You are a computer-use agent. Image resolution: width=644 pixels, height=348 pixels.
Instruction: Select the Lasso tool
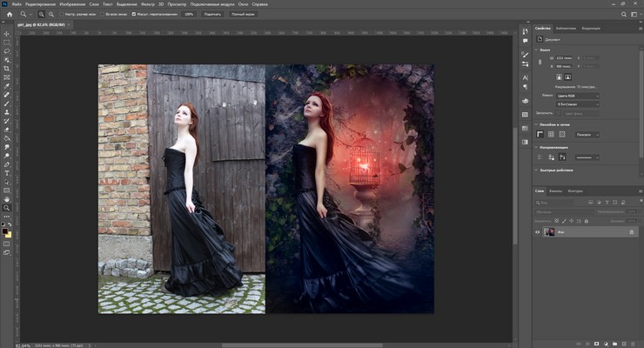[7, 50]
